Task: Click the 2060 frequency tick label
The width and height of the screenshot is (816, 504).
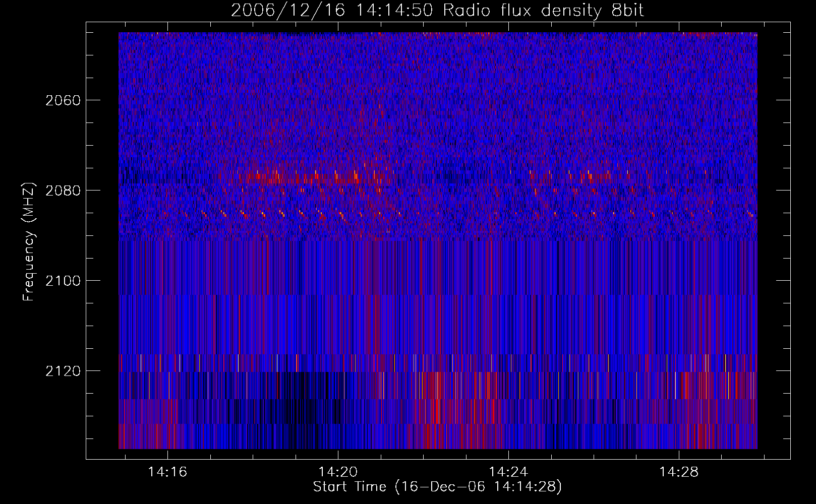Action: pos(63,100)
